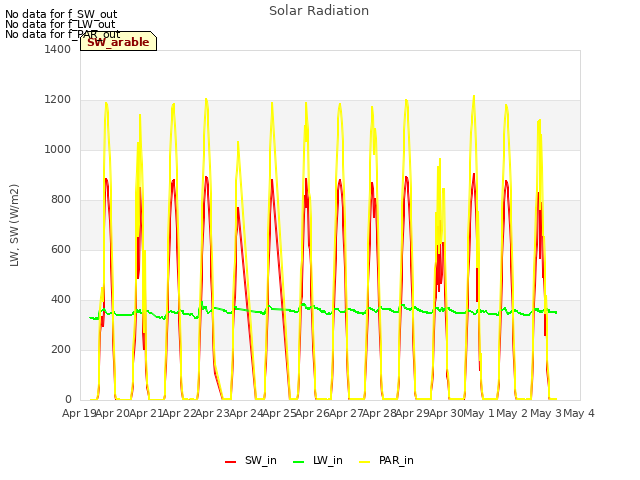Click the Apr 23 x-axis date label

(213, 413)
